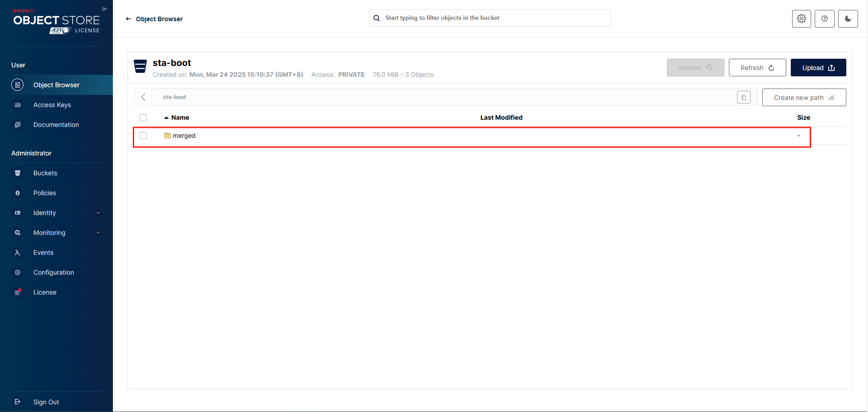The image size is (868, 412).
Task: Open help via the question mark icon
Action: click(x=825, y=19)
